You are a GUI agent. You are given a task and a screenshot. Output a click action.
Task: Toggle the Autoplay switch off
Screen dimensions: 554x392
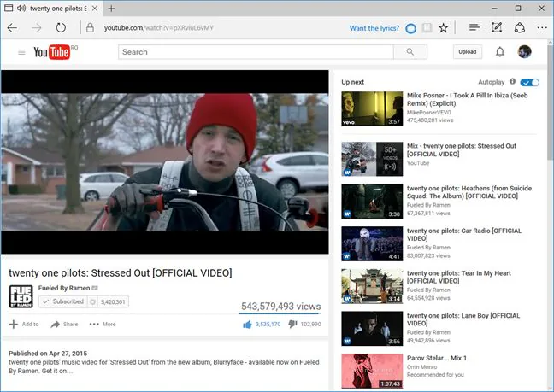pos(529,82)
